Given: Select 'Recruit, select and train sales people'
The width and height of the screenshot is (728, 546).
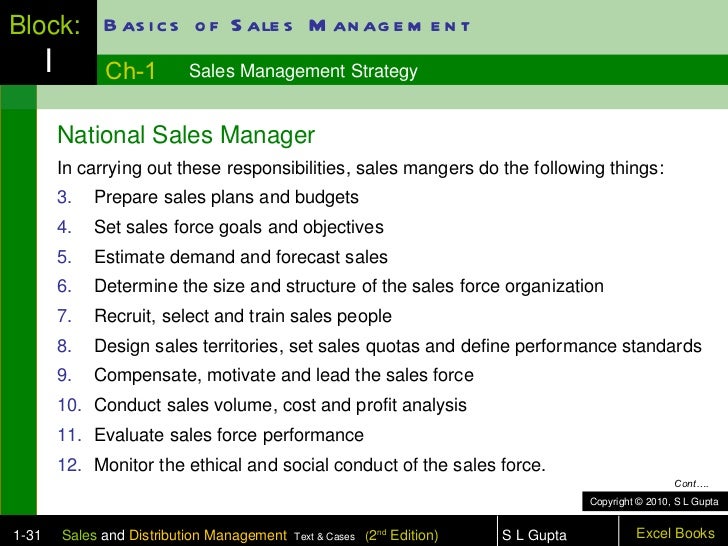Looking at the screenshot, I should point(242,317).
